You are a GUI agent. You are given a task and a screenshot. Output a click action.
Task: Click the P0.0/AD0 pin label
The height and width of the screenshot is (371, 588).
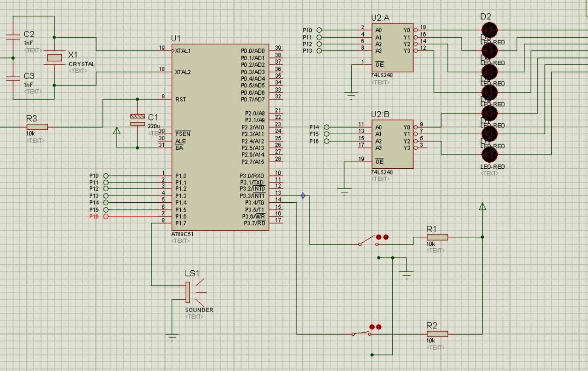253,51
